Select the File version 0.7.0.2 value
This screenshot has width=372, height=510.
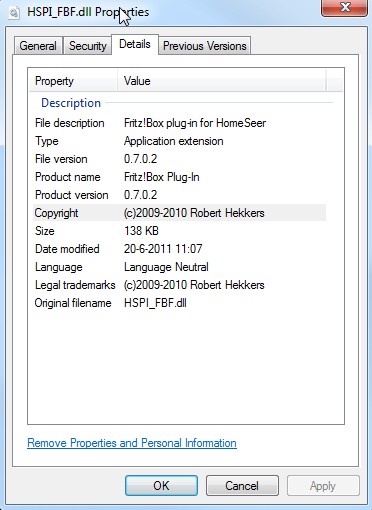[140, 159]
